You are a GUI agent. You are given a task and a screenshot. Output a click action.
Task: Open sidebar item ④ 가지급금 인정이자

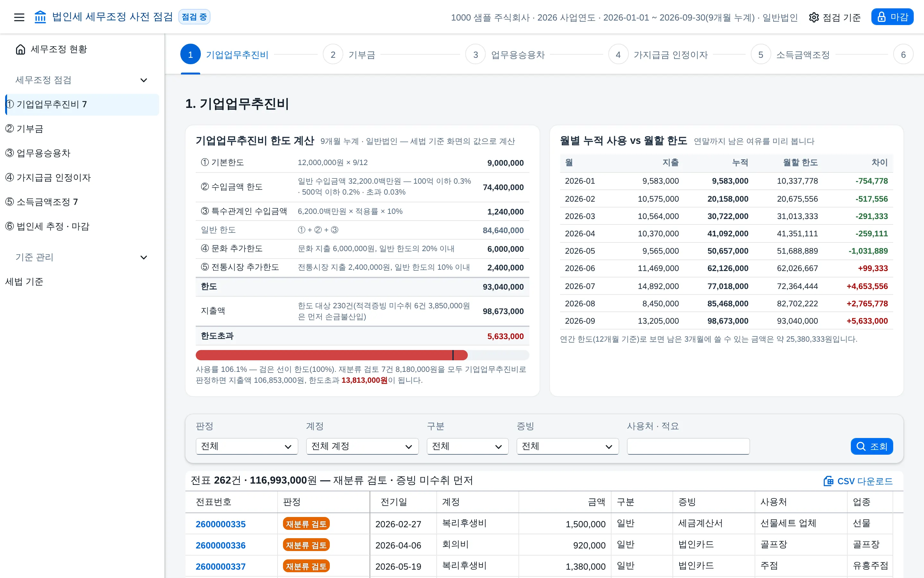pyautogui.click(x=82, y=178)
